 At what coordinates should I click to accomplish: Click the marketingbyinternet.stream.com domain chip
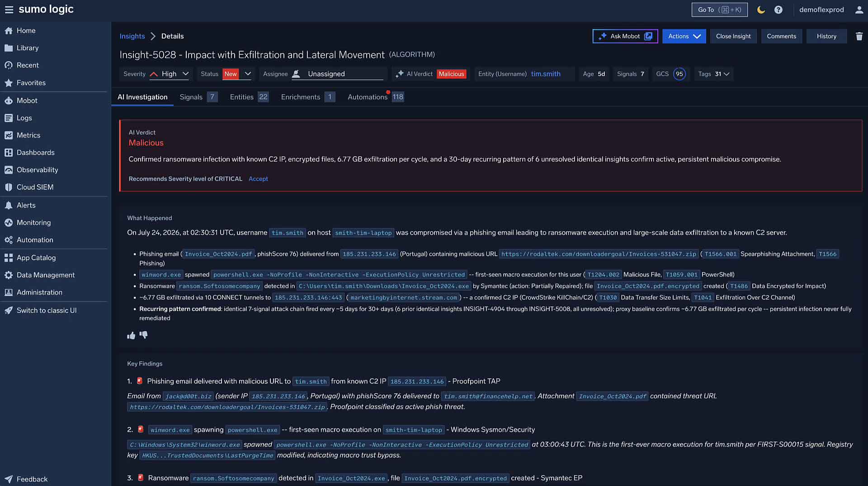(404, 298)
